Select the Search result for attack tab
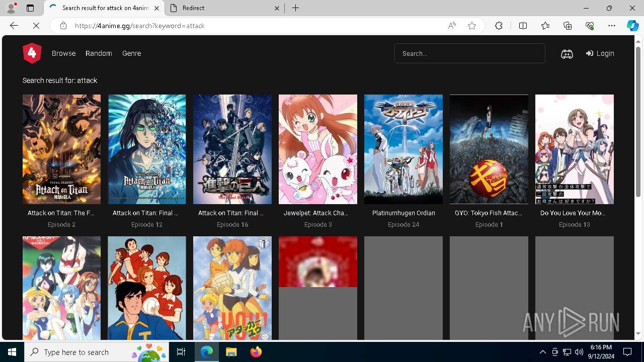 coord(104,8)
